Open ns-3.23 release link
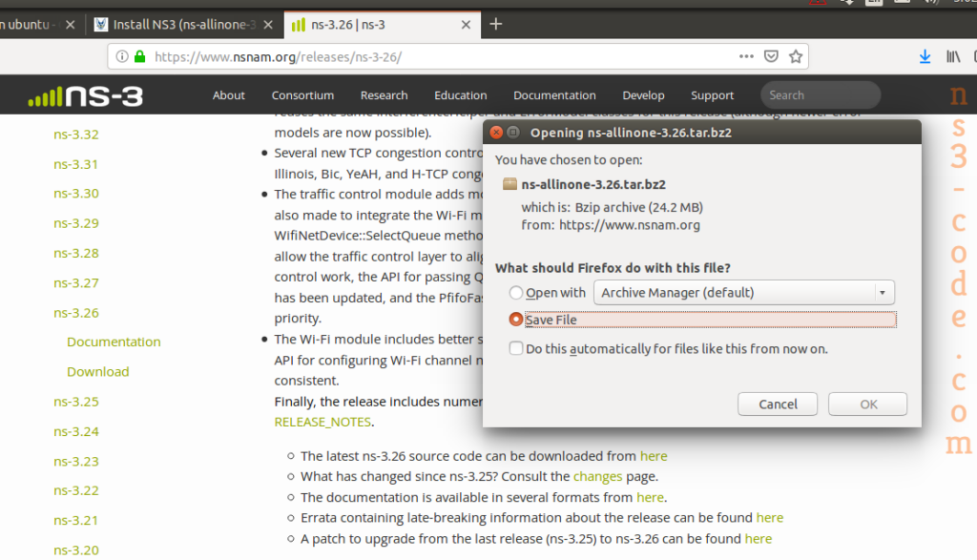The width and height of the screenshot is (977, 560). pos(76,461)
